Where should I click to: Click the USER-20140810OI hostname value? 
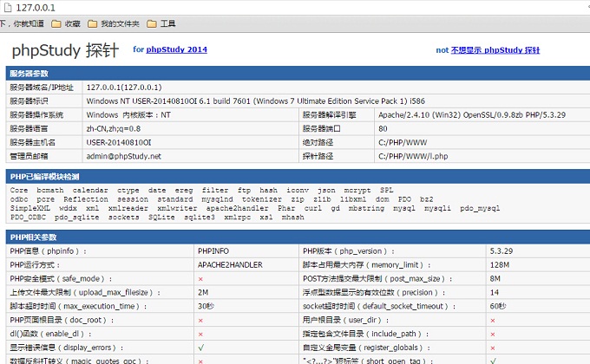tap(119, 142)
